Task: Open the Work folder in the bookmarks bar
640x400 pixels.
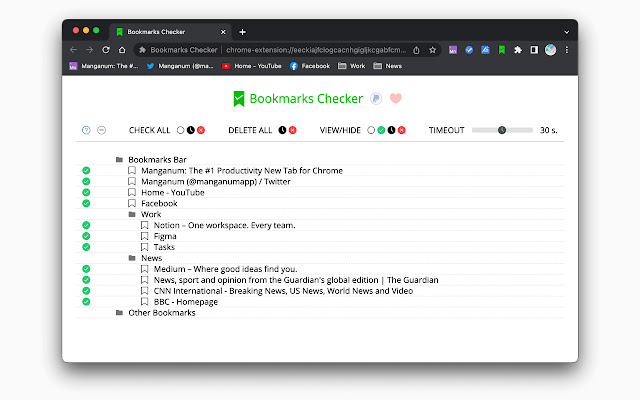Action: tap(351, 66)
